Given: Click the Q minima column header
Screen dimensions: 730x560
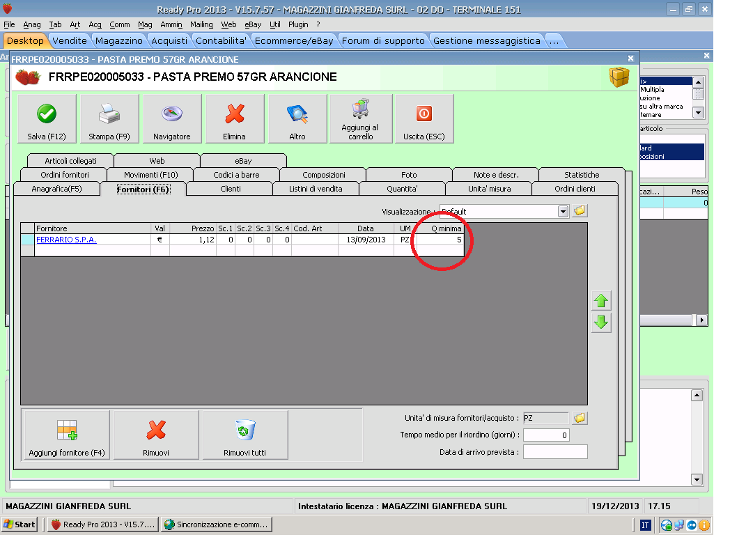Looking at the screenshot, I should click(x=440, y=228).
